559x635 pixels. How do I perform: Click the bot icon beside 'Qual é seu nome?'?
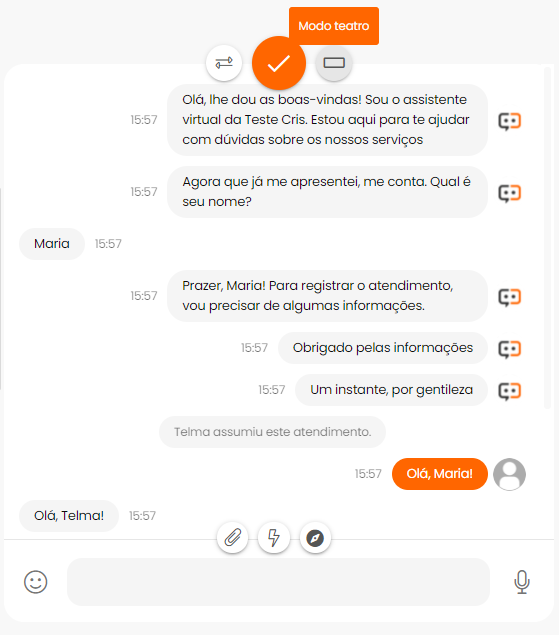tap(509, 193)
